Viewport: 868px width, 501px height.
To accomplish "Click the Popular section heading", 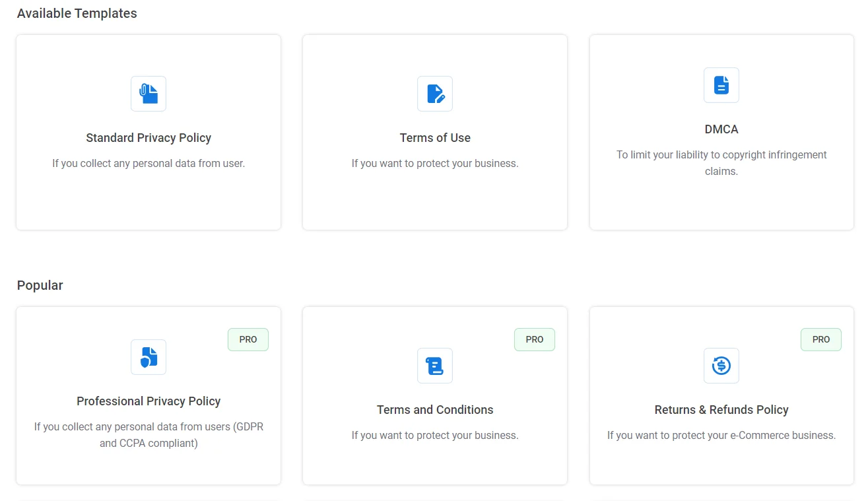I will pos(40,285).
